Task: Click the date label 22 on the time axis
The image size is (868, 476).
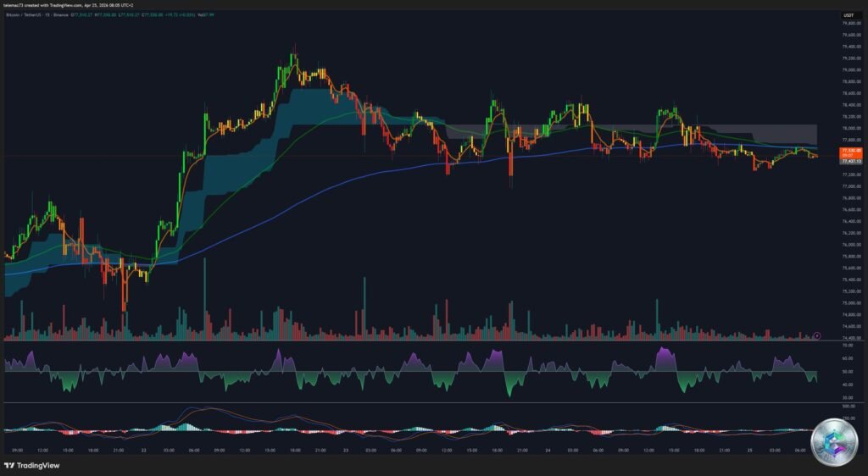Action: pos(143,451)
